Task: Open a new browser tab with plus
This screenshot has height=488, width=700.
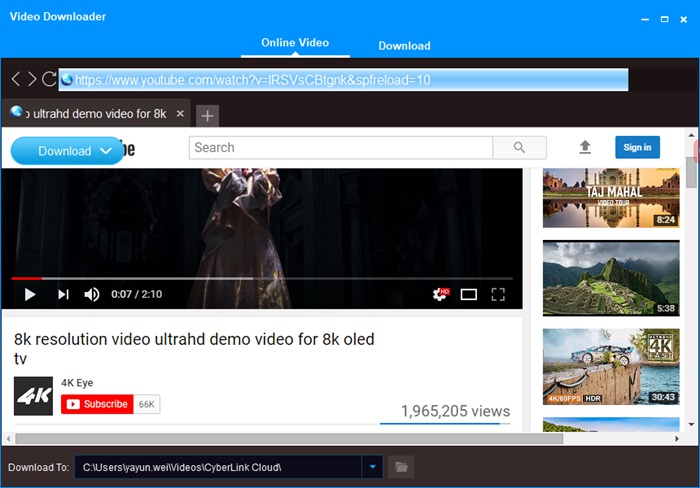Action: pyautogui.click(x=207, y=116)
